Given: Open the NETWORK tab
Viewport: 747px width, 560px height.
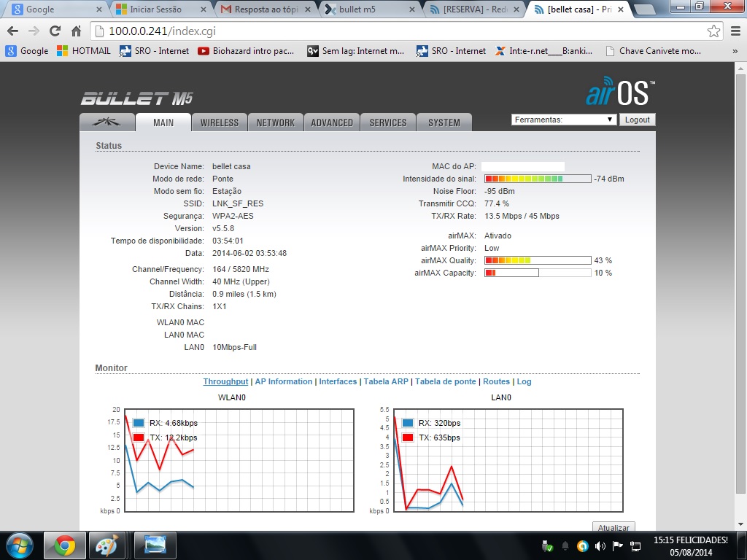Looking at the screenshot, I should click(x=275, y=122).
